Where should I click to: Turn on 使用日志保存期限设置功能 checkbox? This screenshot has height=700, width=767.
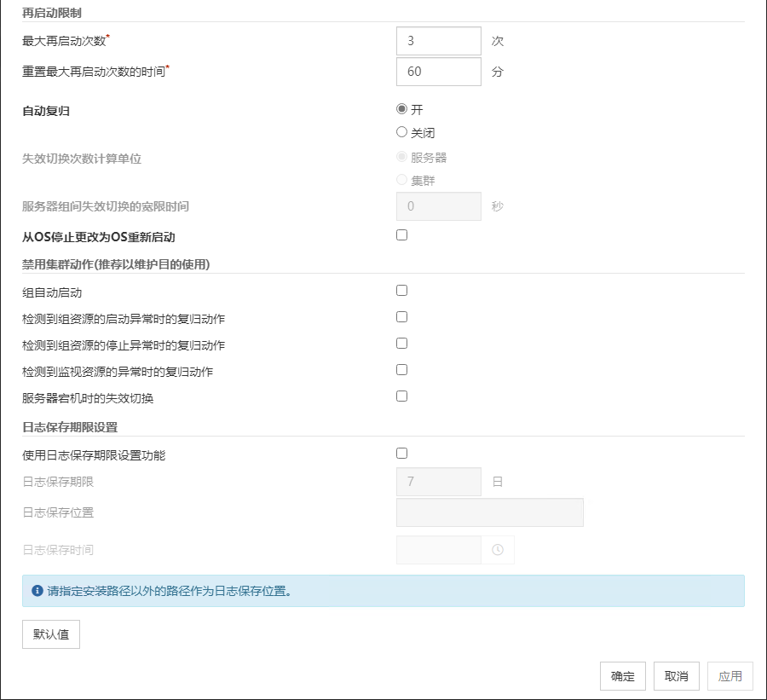(x=402, y=454)
